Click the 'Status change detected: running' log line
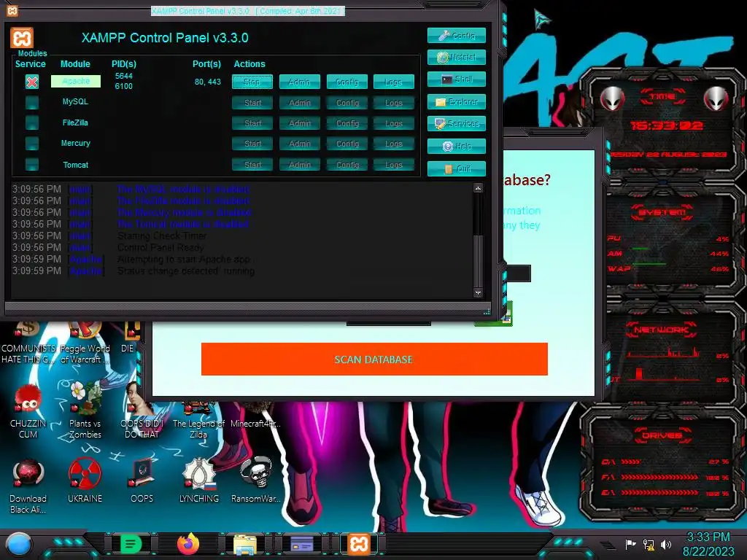Viewport: 747px width, 560px height. click(186, 271)
